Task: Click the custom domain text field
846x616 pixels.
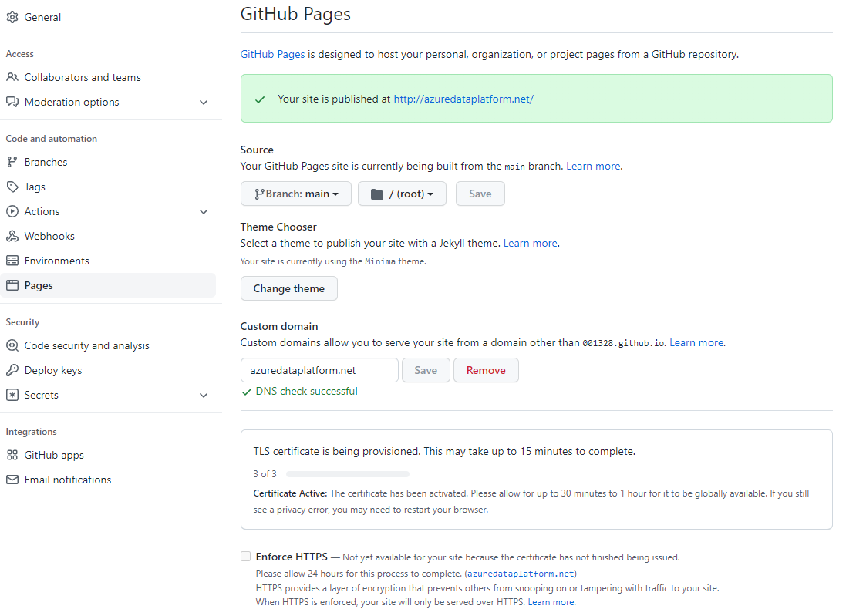Action: [x=319, y=370]
